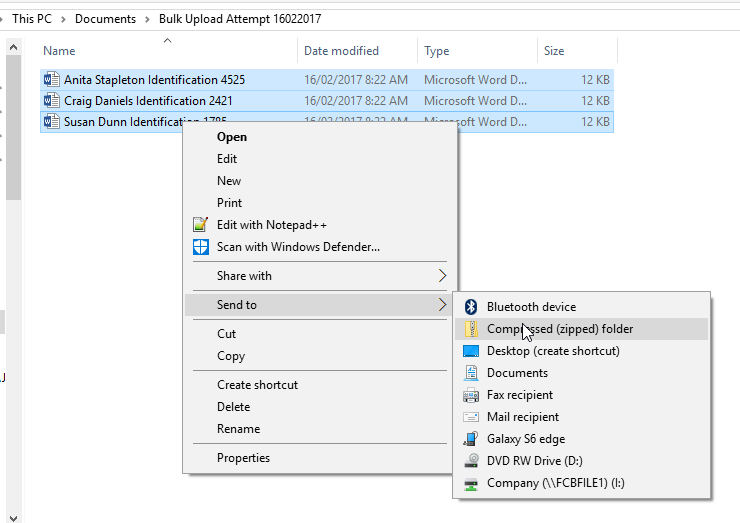Click the Company network drive icon

pyautogui.click(x=471, y=483)
